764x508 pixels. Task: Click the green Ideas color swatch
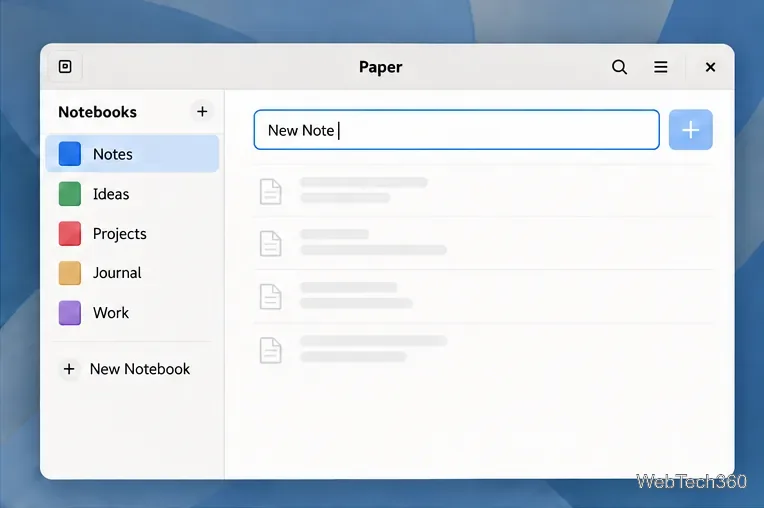[70, 194]
